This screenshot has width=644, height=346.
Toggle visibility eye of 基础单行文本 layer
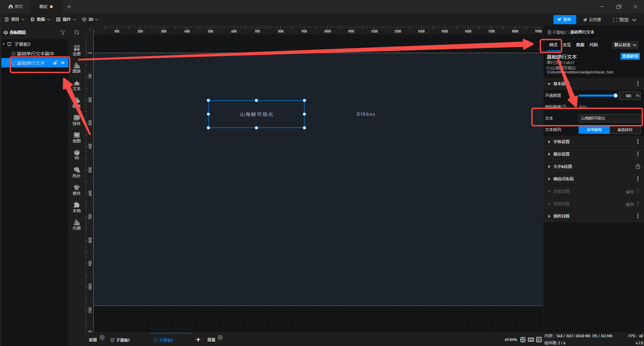click(x=63, y=63)
